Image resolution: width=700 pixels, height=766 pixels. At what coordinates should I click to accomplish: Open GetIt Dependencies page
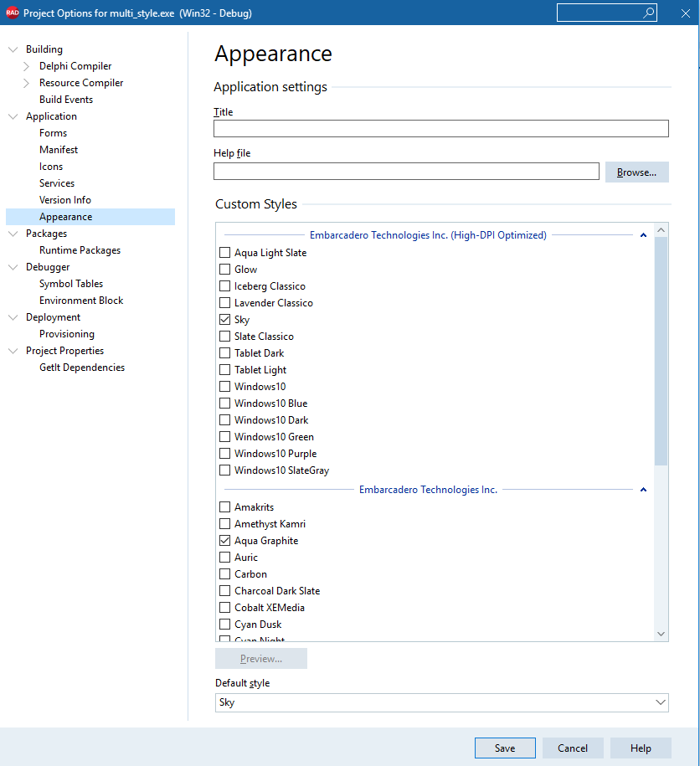click(x=82, y=368)
